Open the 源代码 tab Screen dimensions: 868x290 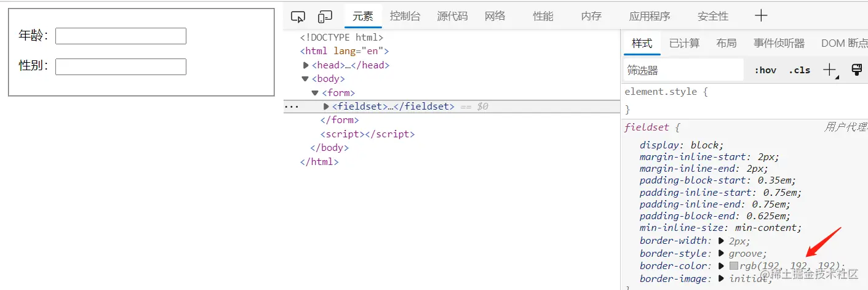point(452,17)
